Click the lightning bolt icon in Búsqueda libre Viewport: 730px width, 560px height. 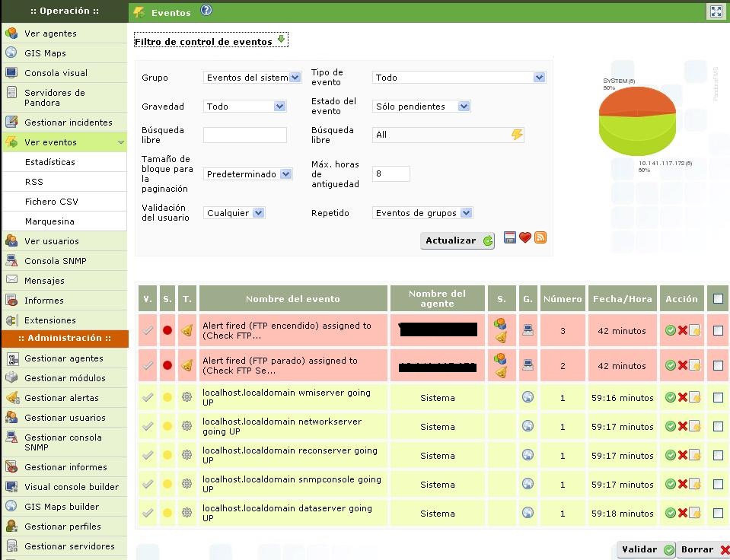[517, 135]
